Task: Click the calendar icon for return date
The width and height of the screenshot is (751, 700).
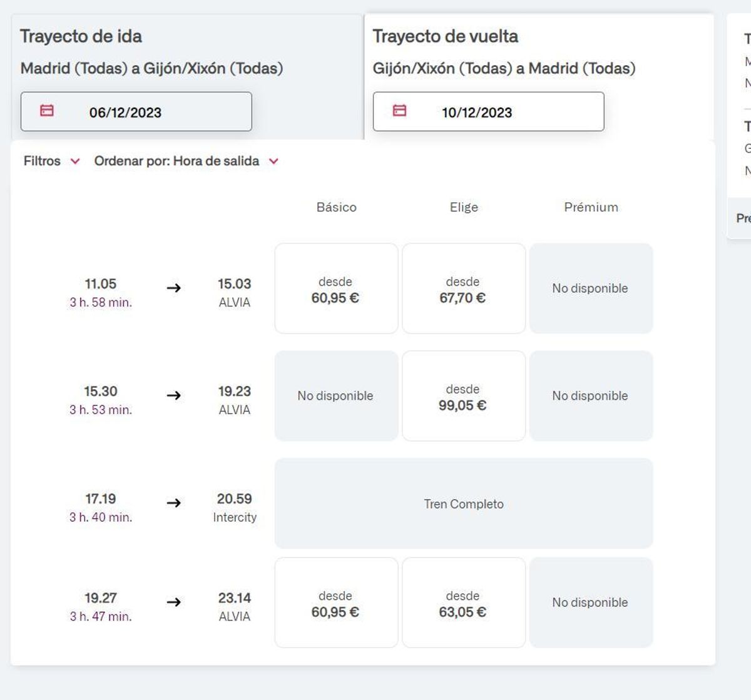Action: tap(399, 111)
